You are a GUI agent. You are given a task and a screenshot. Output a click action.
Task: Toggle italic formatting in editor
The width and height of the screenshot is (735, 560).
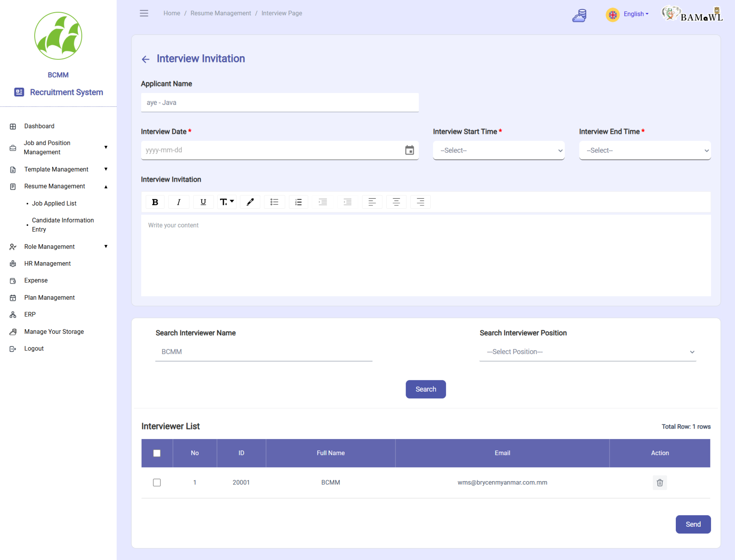179,202
